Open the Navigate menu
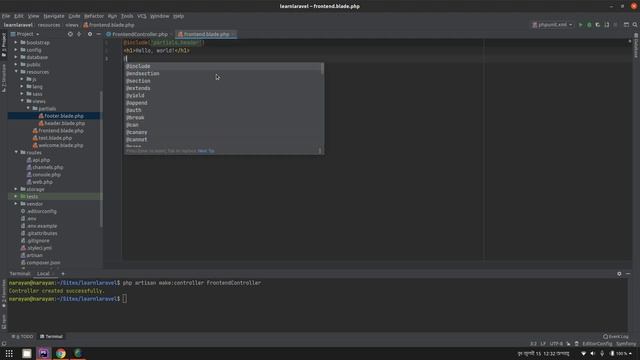640x360 pixels. coord(54,16)
